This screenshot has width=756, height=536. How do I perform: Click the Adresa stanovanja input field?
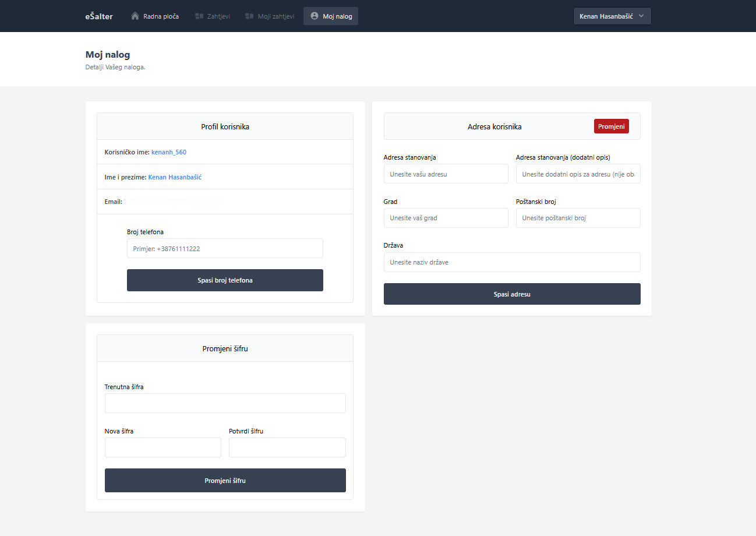(446, 174)
